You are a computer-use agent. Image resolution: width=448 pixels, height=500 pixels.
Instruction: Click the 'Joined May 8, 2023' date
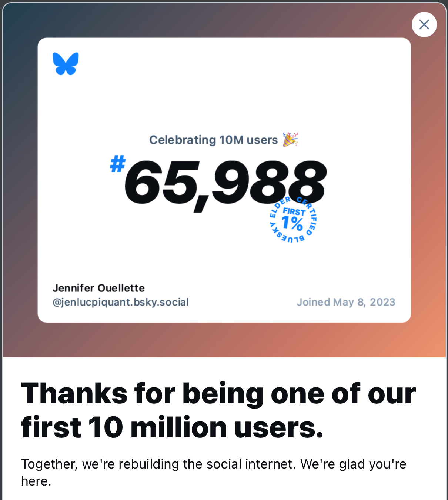pos(346,302)
